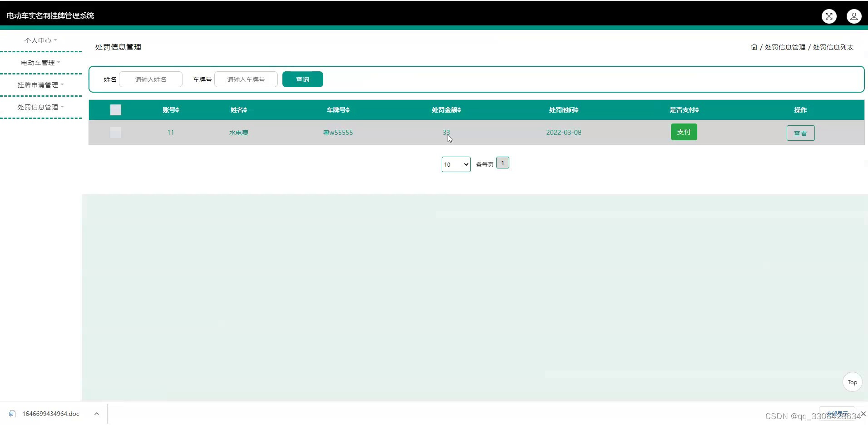Sort table by 处罚时间 column
The image size is (868, 425).
(563, 110)
